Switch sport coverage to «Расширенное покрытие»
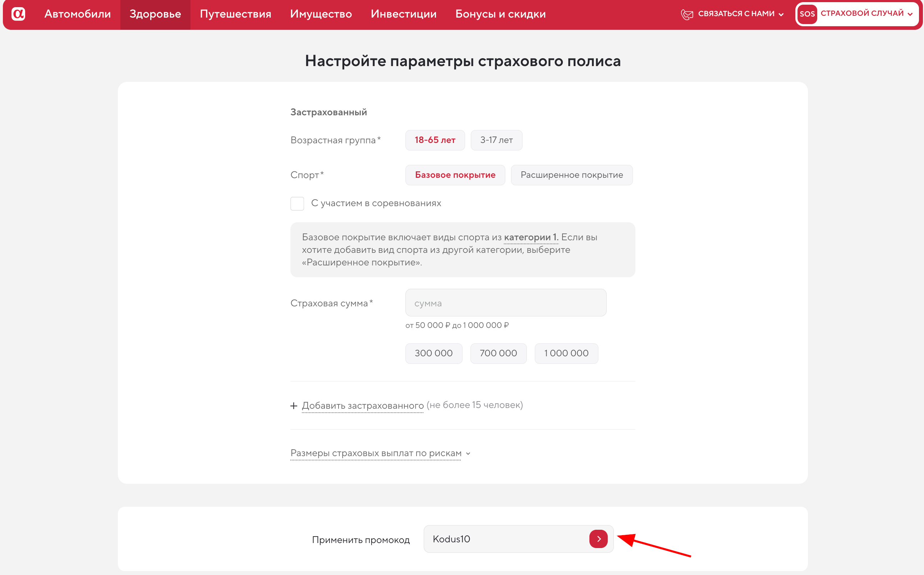 coord(571,175)
